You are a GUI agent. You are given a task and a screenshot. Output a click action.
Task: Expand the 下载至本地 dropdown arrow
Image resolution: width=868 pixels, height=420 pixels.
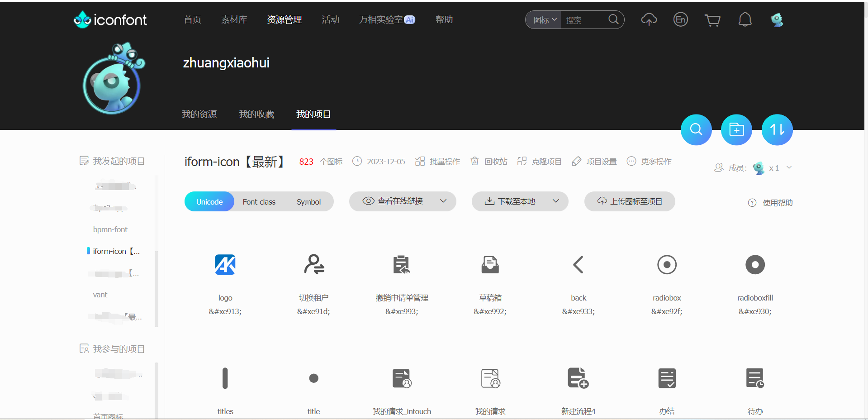point(556,201)
